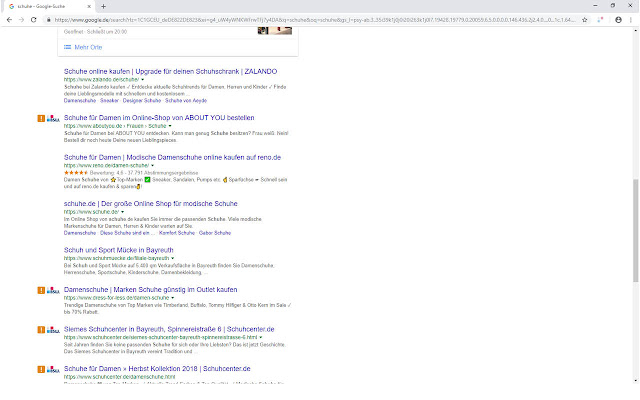Expand the dropdown arrow next to schuhe.de URL
The width and height of the screenshot is (640, 400).
122,212
